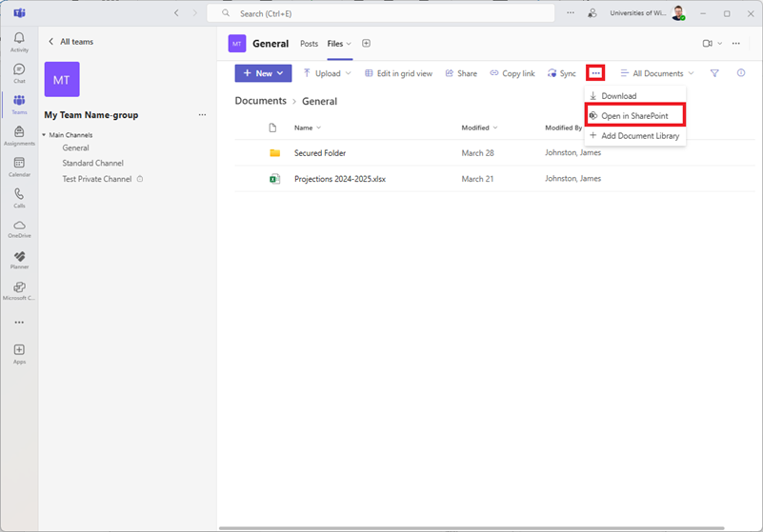Click the Sync button
763x532 pixels.
562,73
